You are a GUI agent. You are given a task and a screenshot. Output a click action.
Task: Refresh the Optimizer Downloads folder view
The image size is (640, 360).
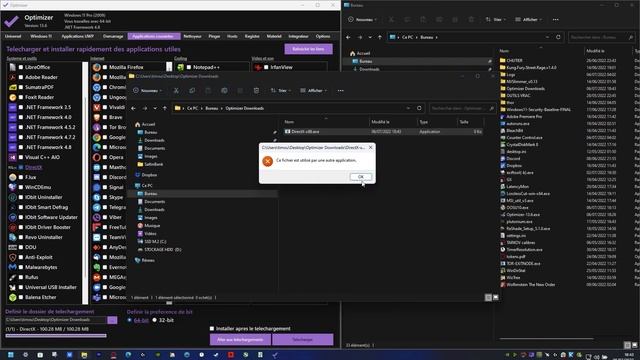click(419, 108)
